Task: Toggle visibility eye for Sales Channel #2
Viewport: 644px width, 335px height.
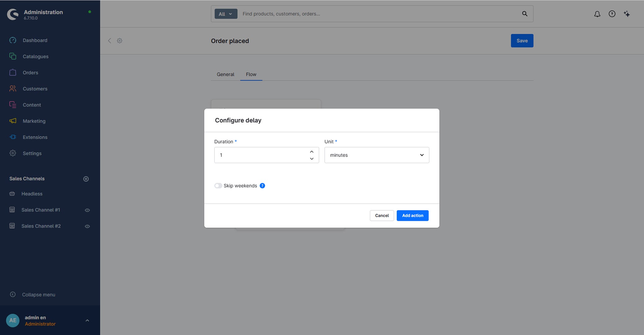Action: [x=87, y=226]
